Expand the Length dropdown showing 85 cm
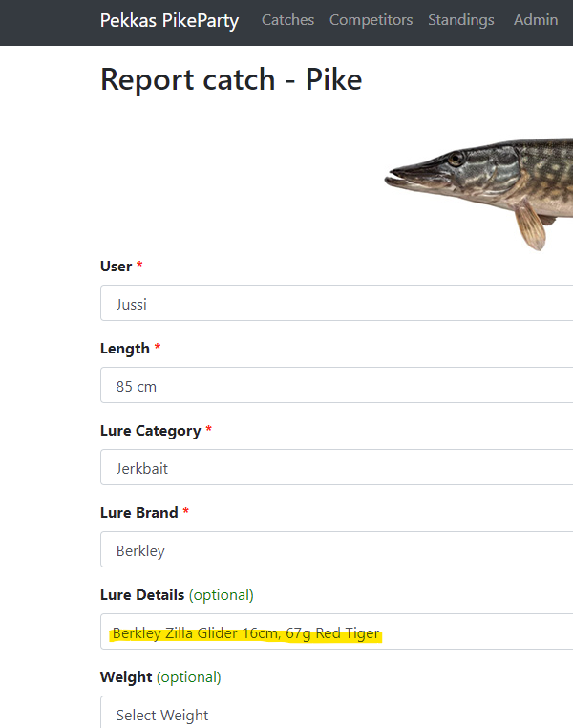The image size is (573, 728). point(334,386)
